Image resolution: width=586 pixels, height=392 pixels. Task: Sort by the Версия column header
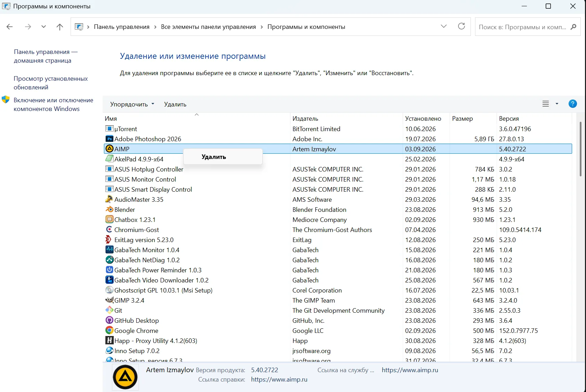[534, 119]
